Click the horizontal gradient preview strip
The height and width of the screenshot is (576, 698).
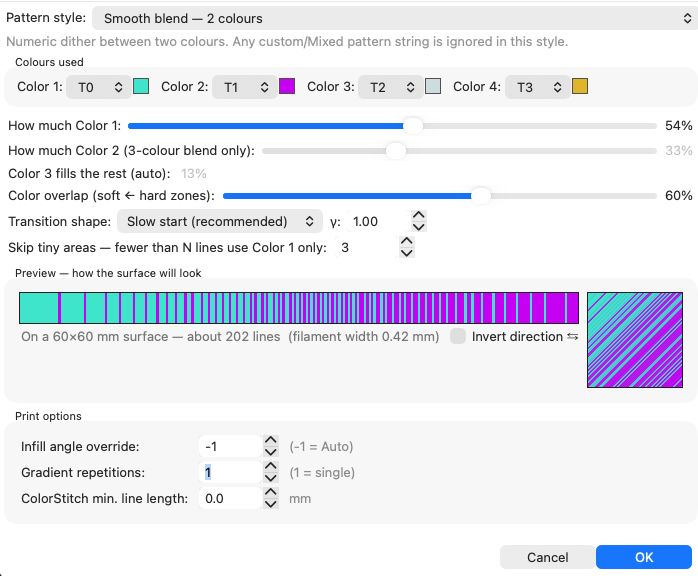299,308
